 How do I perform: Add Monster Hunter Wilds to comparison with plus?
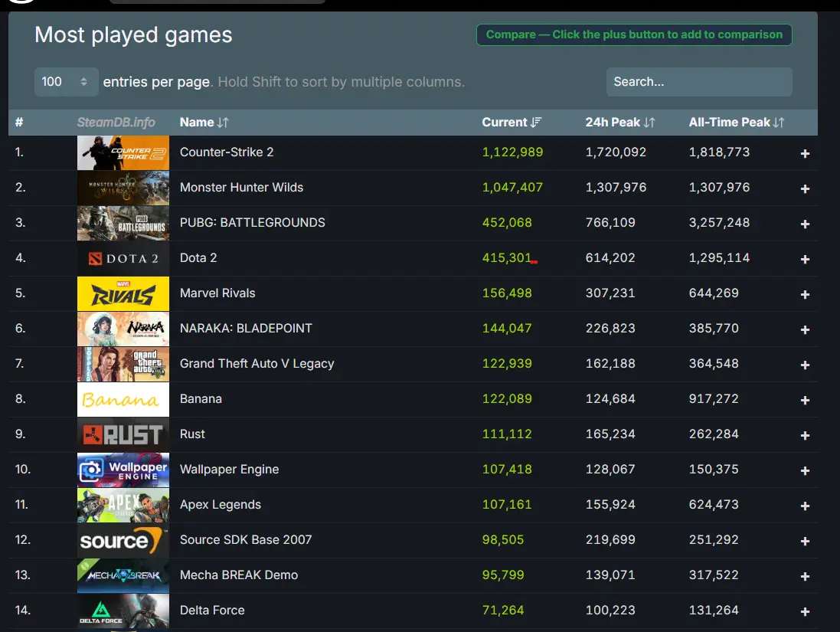(x=805, y=188)
